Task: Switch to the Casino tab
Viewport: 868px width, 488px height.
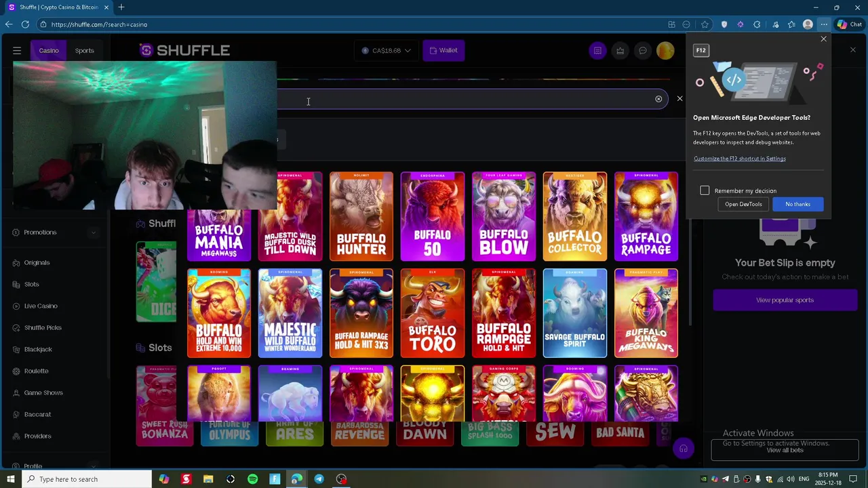Action: pyautogui.click(x=48, y=51)
